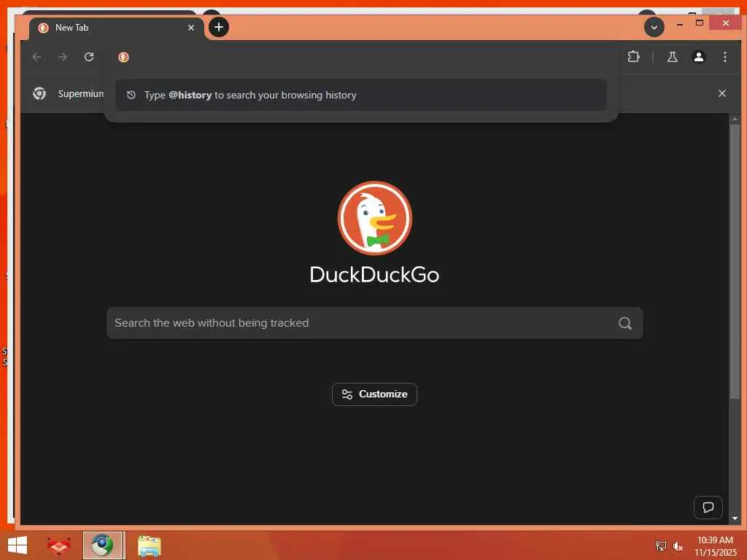Open a new tab with plus button
The image size is (747, 560).
click(219, 27)
